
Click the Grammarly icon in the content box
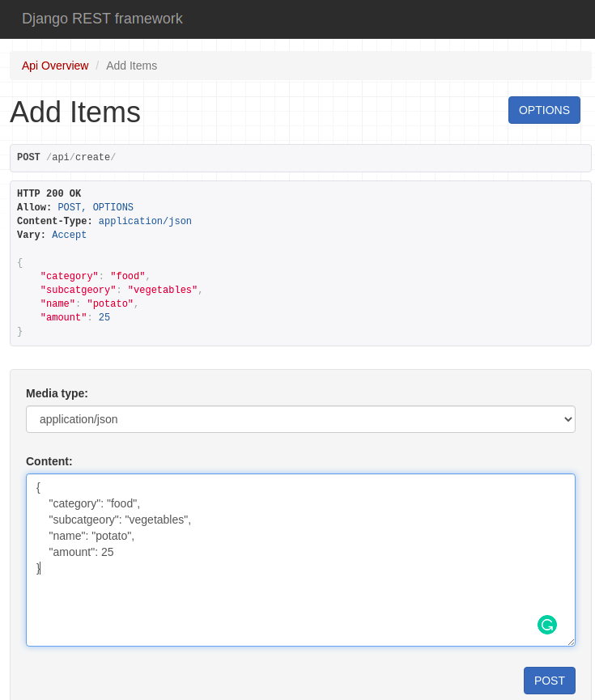[x=547, y=625]
